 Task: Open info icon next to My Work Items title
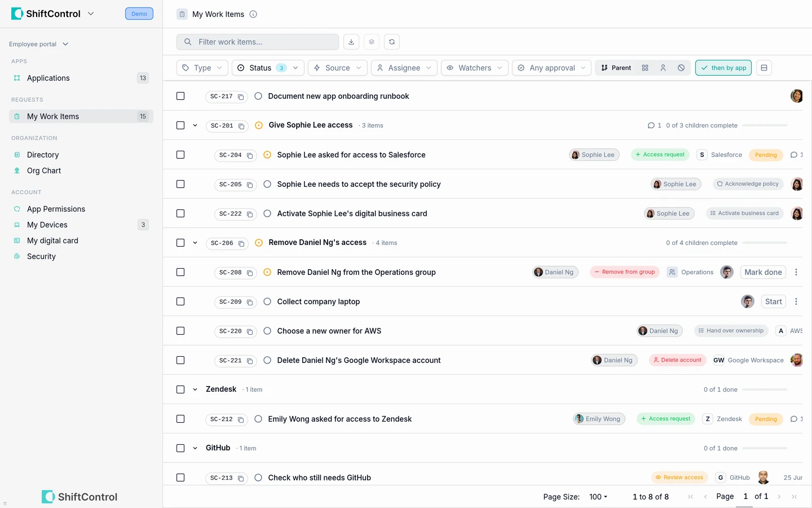[253, 14]
